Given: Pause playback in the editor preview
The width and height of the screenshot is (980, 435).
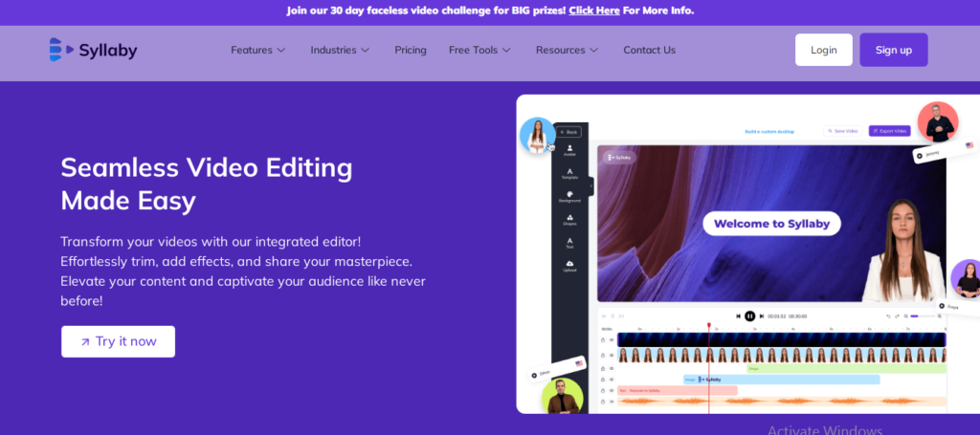Looking at the screenshot, I should (750, 316).
